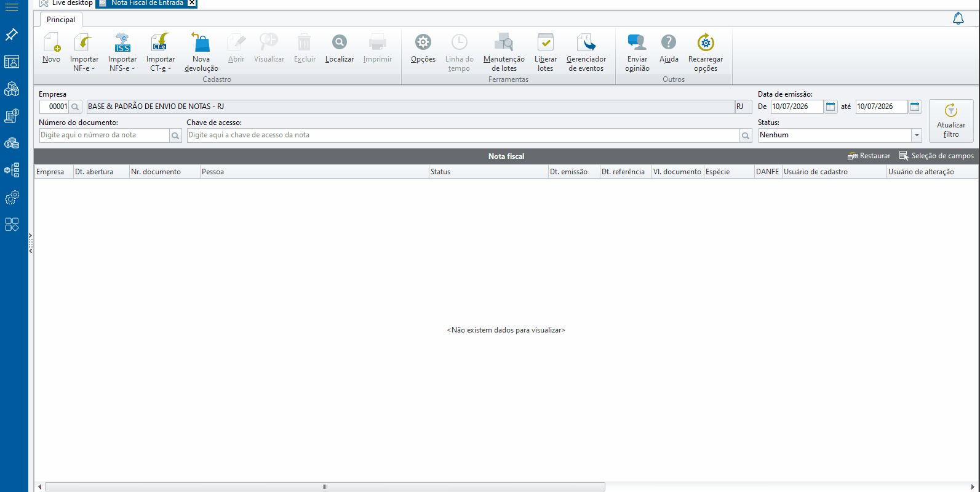This screenshot has height=492, width=980.
Task: Select the Principal ribbon tab
Action: (61, 20)
